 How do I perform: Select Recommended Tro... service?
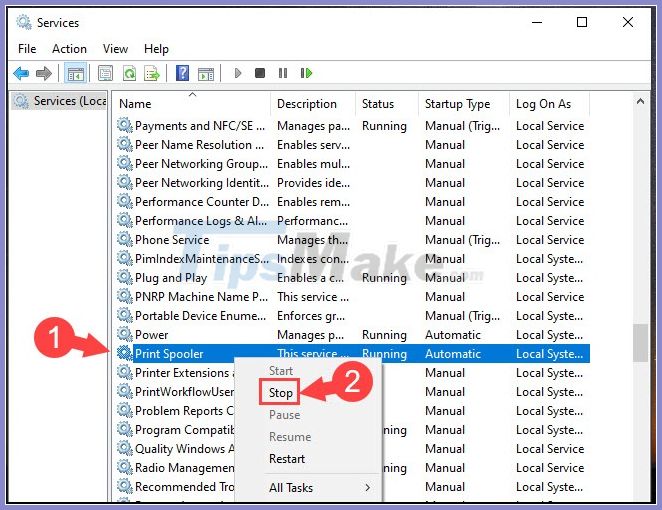184,487
